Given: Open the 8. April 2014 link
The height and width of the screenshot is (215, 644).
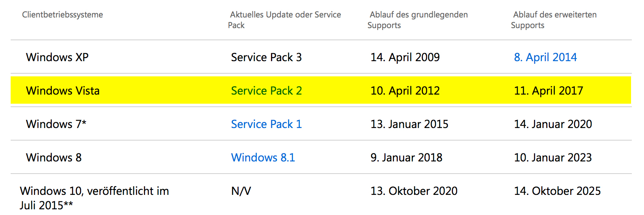Looking at the screenshot, I should 545,57.
